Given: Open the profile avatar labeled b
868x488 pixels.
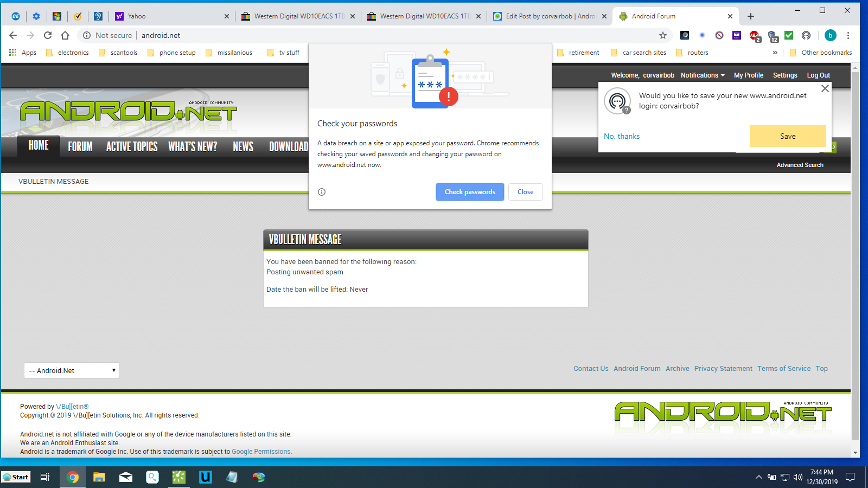Looking at the screenshot, I should (x=830, y=35).
